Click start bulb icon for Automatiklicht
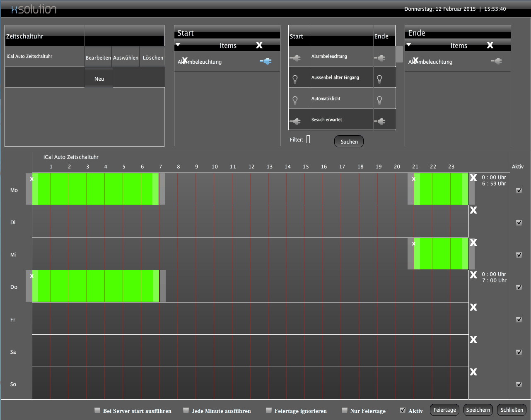Image resolution: width=531 pixels, height=420 pixels. coord(295,100)
